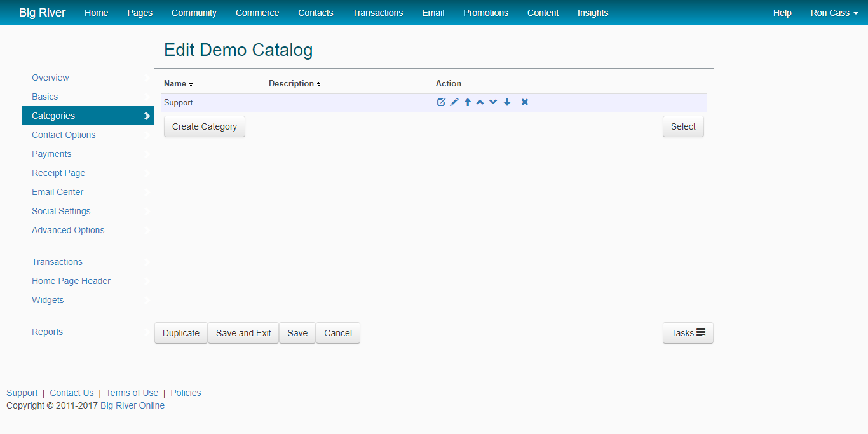868x434 pixels.
Task: Open the Promotions menu
Action: click(485, 13)
